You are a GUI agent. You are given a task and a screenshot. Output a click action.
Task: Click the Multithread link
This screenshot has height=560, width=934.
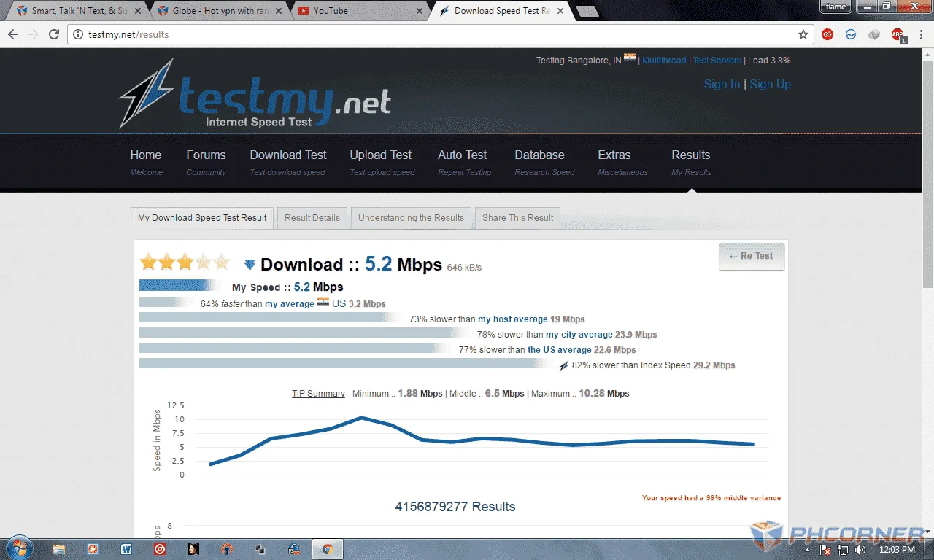coord(664,61)
